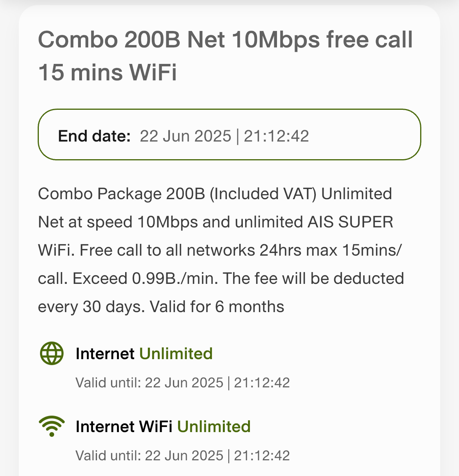Screen dimensions: 459x476
Task: Click the Valid until date under Internet WiFi
Action: (x=182, y=456)
